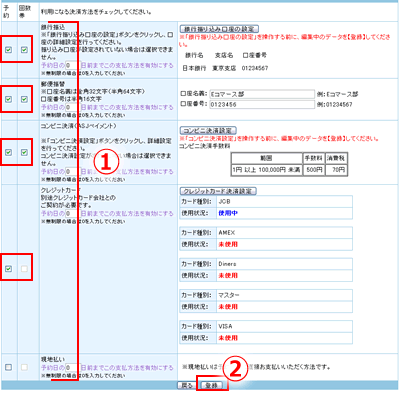Click 未使用 status for AMEX card
The height and width of the screenshot is (400, 400).
(228, 244)
